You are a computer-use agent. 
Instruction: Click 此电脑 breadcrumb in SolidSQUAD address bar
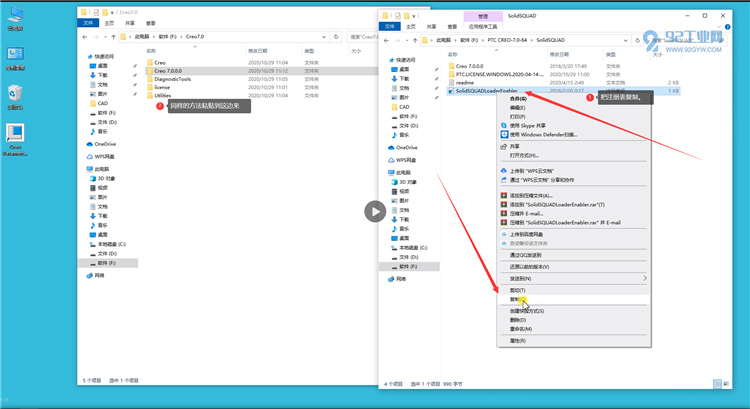point(443,40)
